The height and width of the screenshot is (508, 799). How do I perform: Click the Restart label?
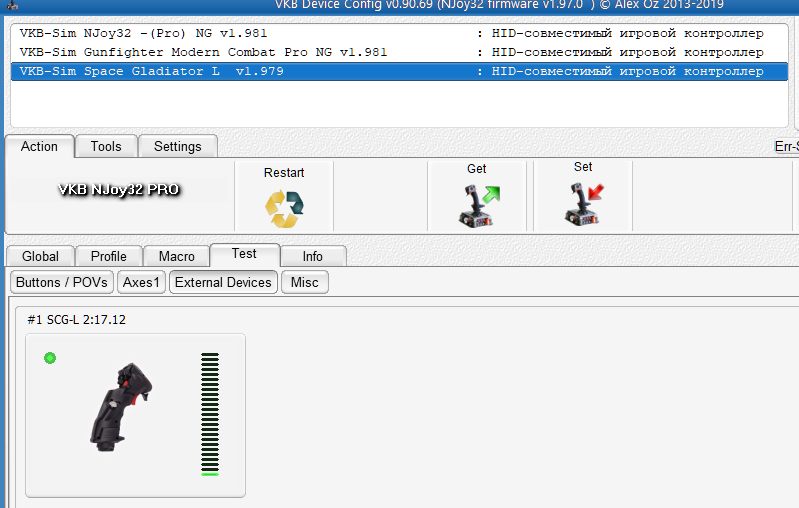click(284, 173)
